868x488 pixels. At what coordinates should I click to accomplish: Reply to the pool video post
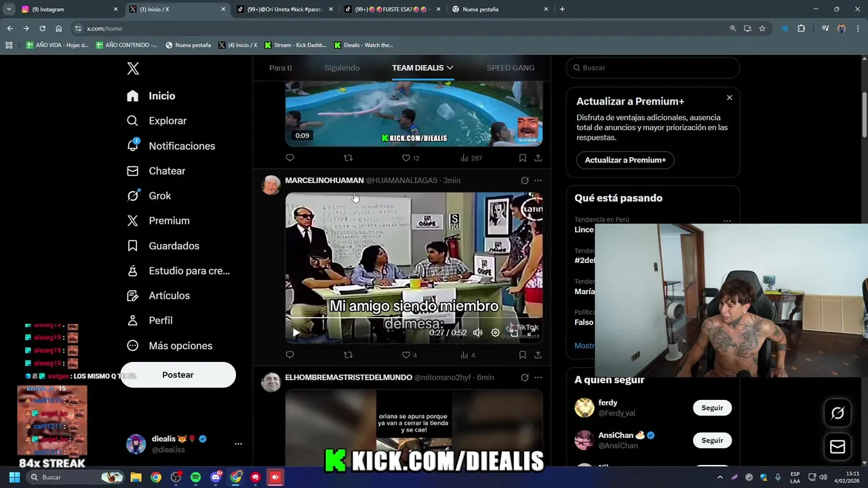pyautogui.click(x=290, y=158)
